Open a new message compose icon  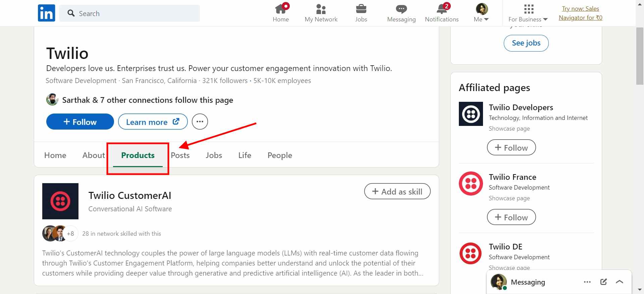603,282
